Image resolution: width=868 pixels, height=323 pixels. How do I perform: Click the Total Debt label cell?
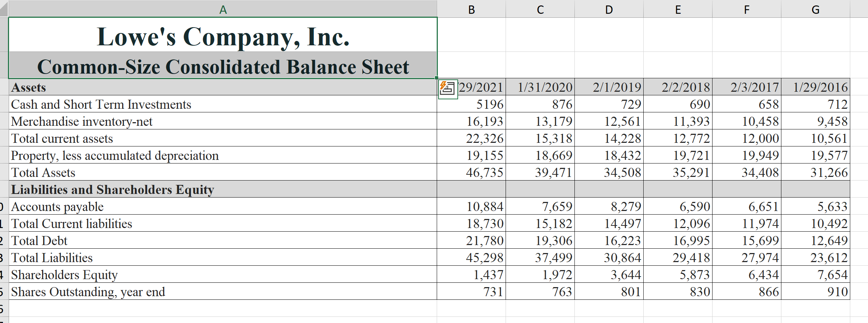point(223,240)
